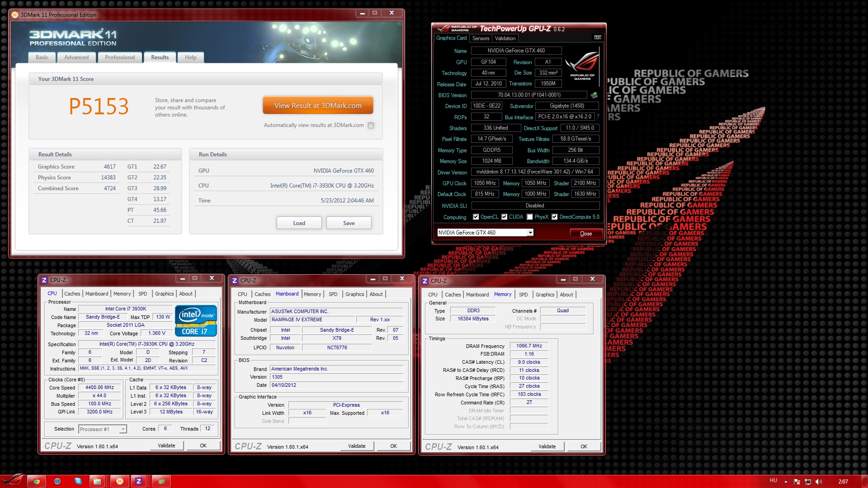Open the CPU-Z taskbar icon
868x488 pixels.
click(138, 481)
